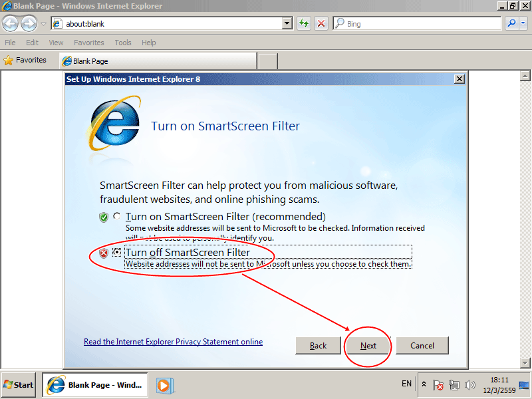Open the Windows Start menu
The width and height of the screenshot is (532, 399).
(x=19, y=385)
